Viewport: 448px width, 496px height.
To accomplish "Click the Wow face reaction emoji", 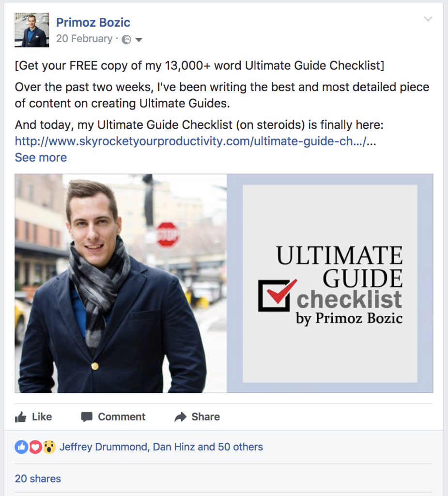I will tap(49, 447).
